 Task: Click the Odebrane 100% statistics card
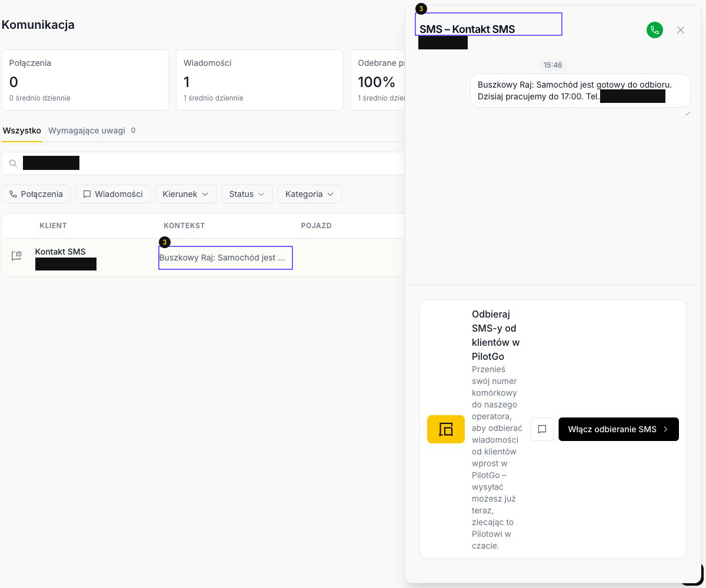click(x=378, y=80)
